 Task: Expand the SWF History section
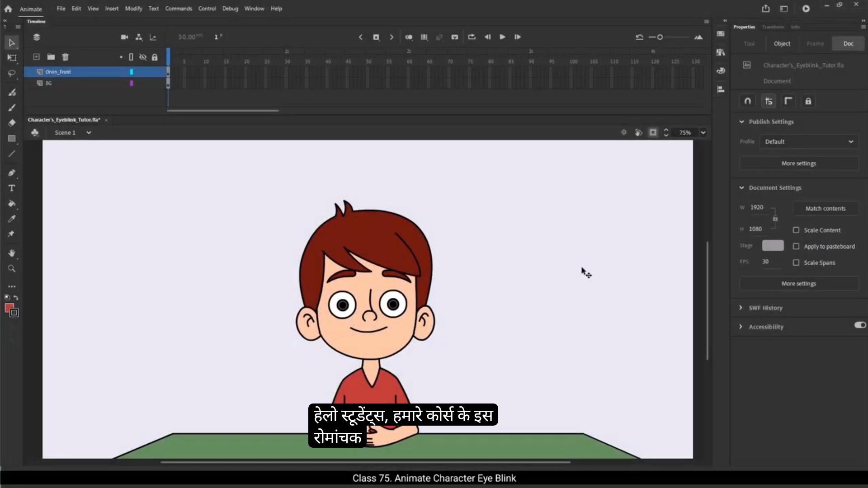click(741, 308)
